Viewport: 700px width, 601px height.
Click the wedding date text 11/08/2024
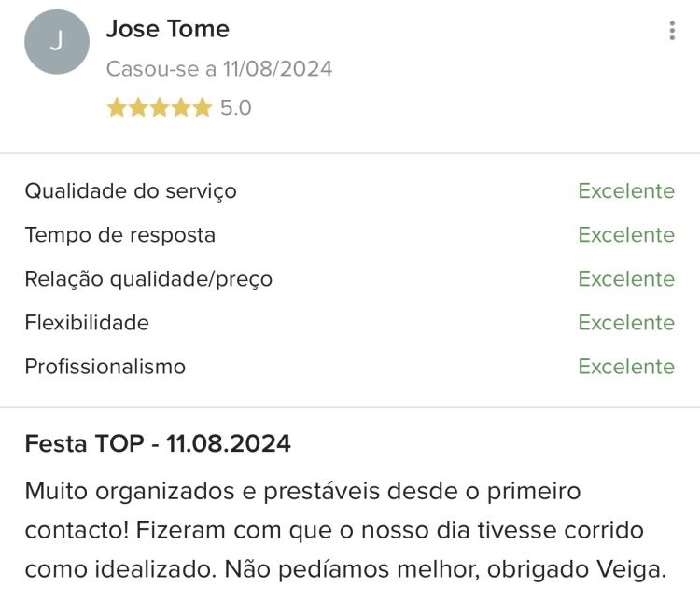(x=278, y=69)
